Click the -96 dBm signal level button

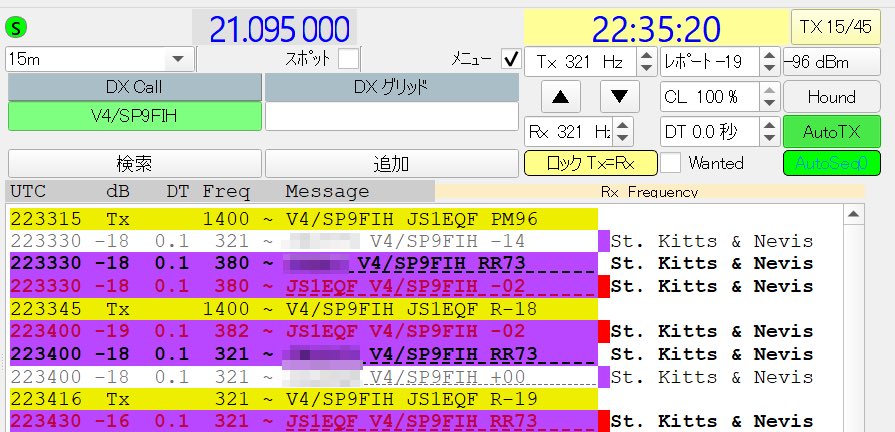click(x=832, y=62)
